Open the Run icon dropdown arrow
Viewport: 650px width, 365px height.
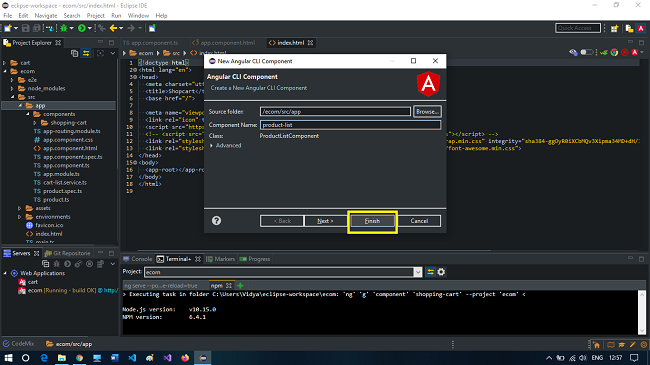click(90, 28)
